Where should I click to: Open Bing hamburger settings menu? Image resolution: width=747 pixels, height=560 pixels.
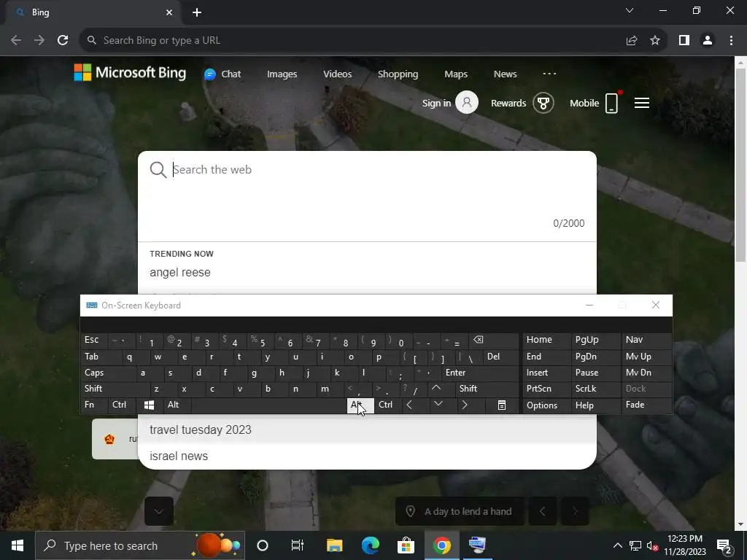pyautogui.click(x=642, y=103)
